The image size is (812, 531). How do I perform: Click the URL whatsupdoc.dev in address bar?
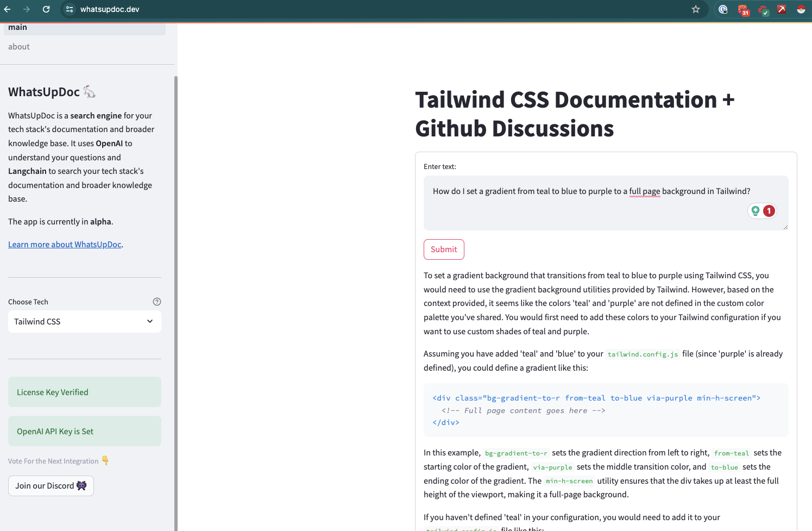click(110, 9)
